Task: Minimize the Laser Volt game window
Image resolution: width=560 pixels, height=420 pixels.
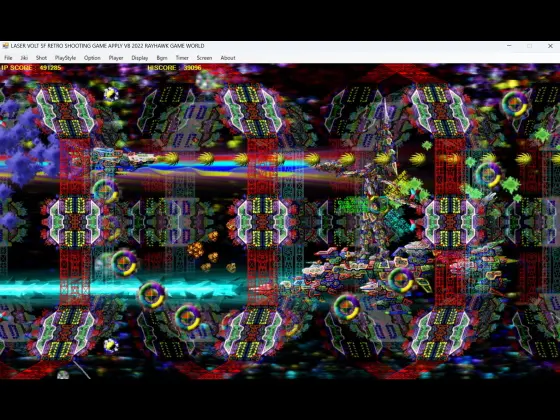Action: [x=509, y=46]
